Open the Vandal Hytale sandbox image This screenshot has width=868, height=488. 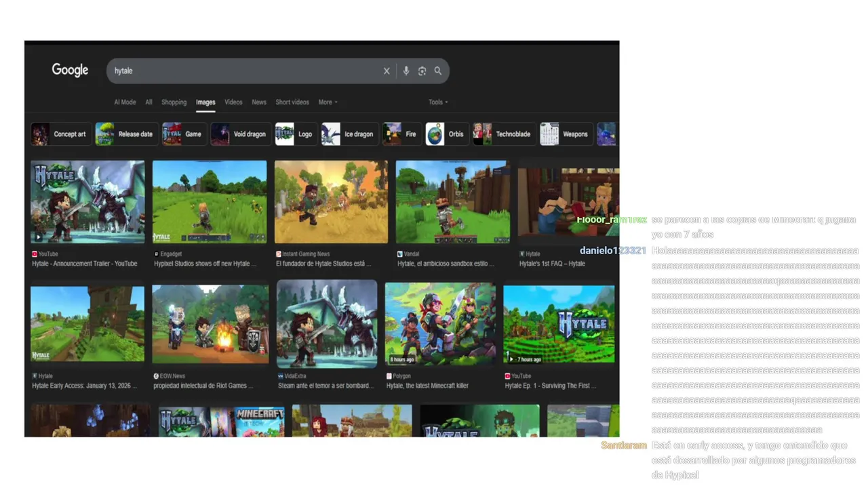coord(453,201)
